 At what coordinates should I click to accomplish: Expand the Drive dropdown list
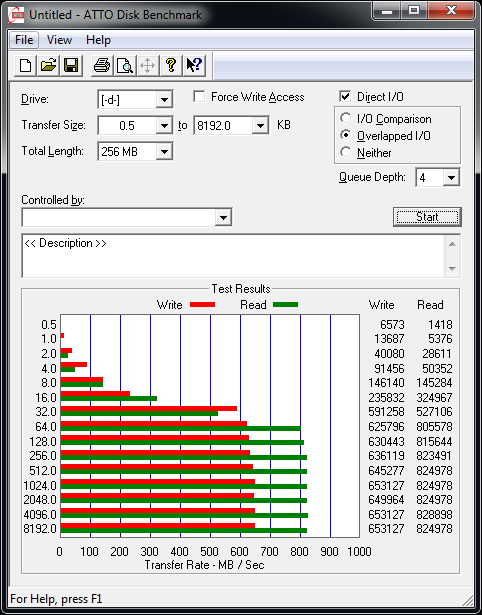tap(164, 100)
